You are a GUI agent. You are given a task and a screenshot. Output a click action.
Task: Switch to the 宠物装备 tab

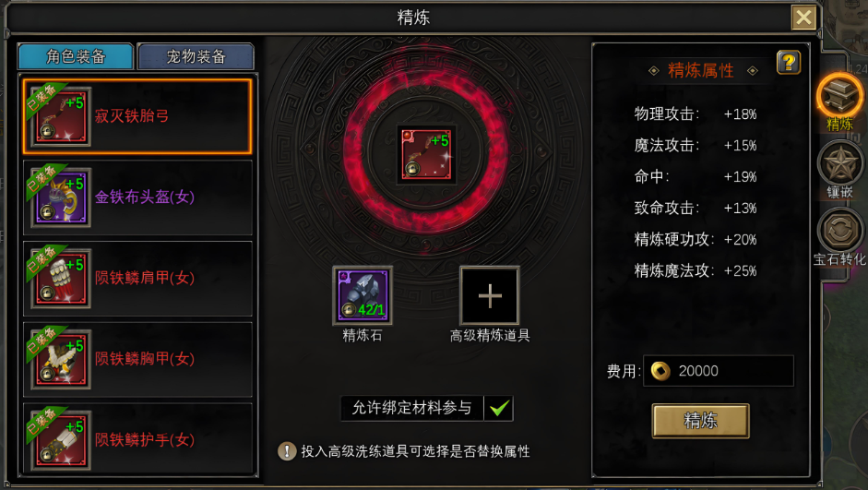[196, 56]
